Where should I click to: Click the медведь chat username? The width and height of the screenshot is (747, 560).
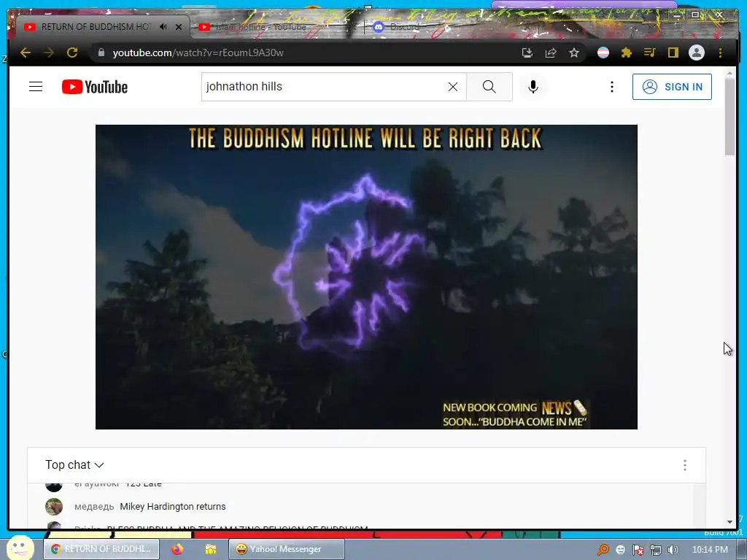coord(94,507)
